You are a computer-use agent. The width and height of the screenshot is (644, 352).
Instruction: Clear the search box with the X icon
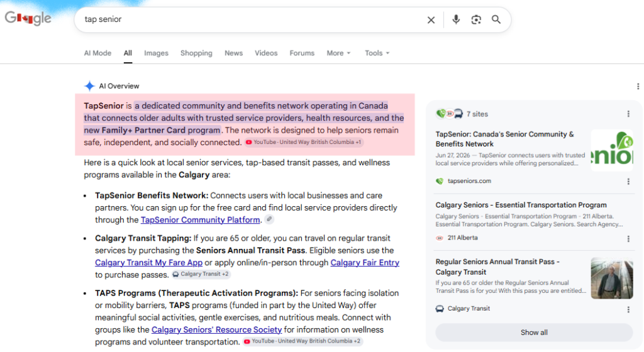[431, 19]
